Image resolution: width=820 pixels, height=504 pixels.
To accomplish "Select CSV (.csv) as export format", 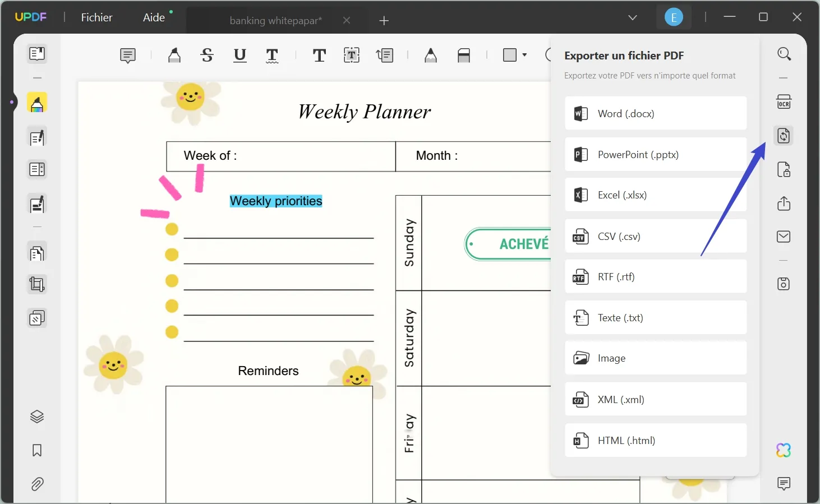I will pos(655,236).
